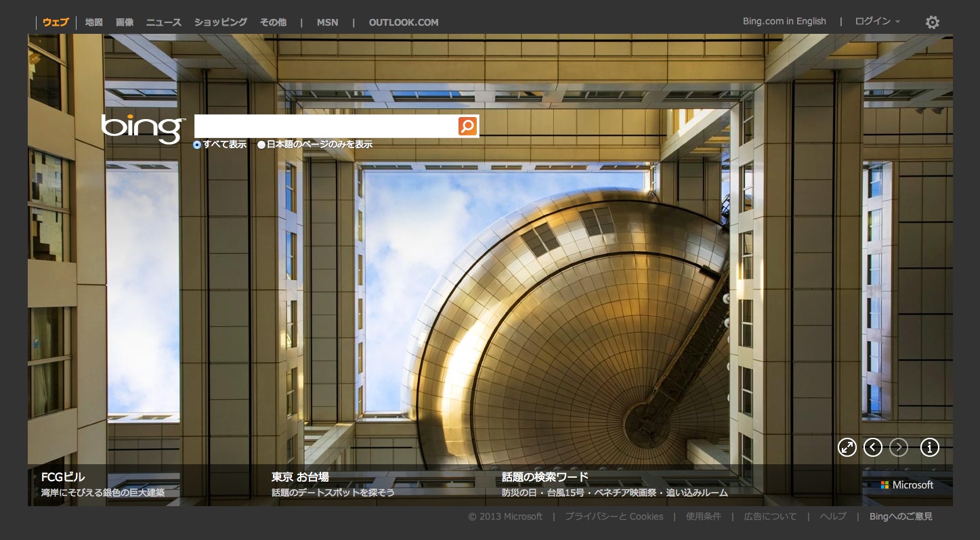
Task: Open the OUTLOOK.COM link
Action: [x=404, y=22]
